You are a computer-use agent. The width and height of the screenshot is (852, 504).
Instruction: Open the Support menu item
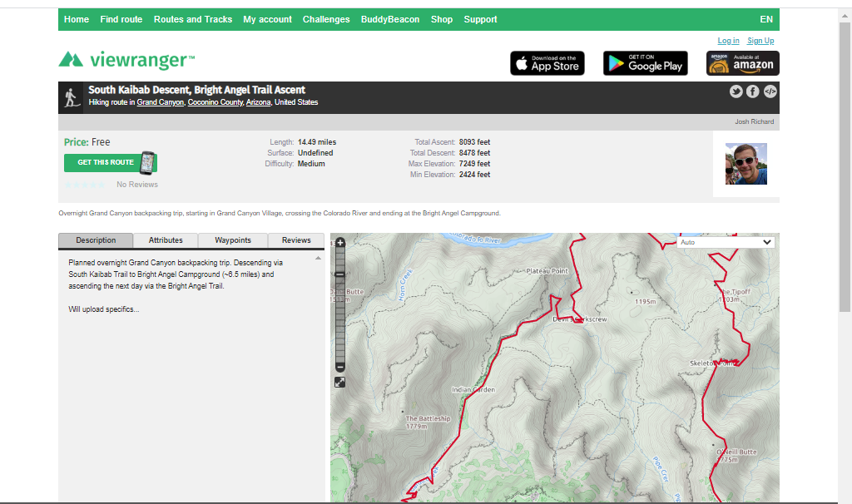click(480, 20)
